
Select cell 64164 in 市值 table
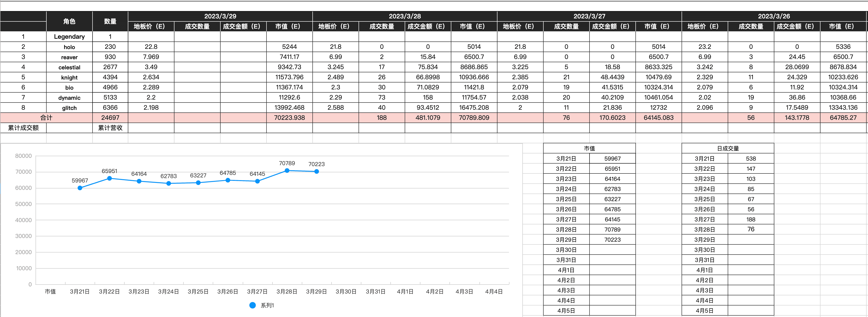tap(612, 179)
